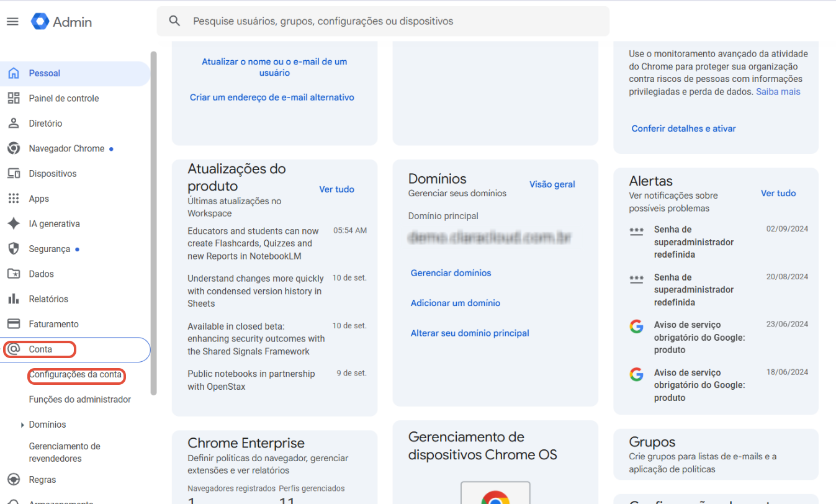Click the search magnifier icon
This screenshot has width=836, height=504.
tap(175, 21)
